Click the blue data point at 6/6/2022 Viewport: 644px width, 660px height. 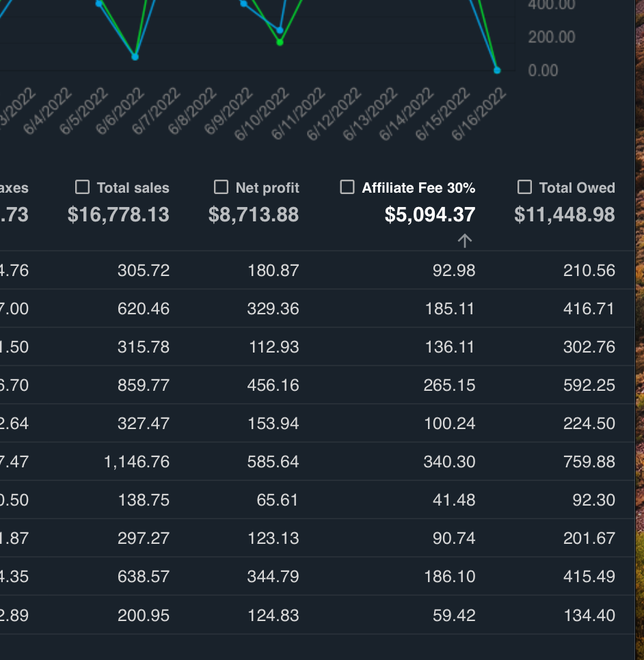pyautogui.click(x=135, y=57)
